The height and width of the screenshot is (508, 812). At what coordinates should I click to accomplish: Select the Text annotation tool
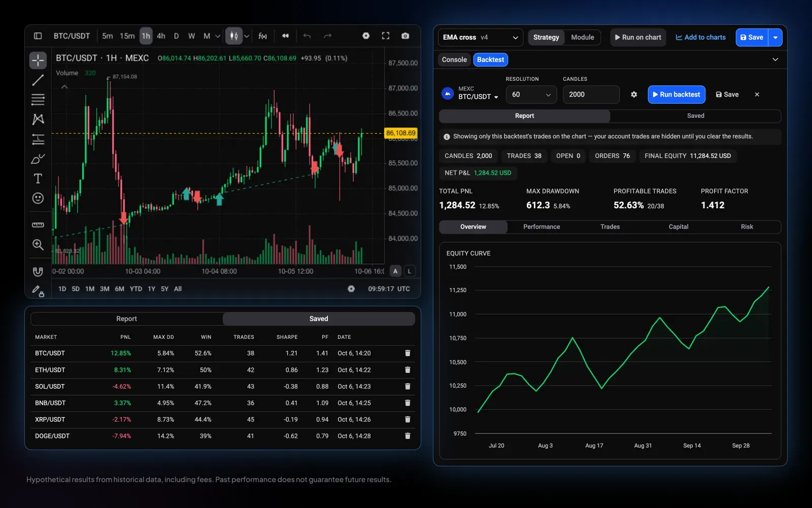pos(38,178)
